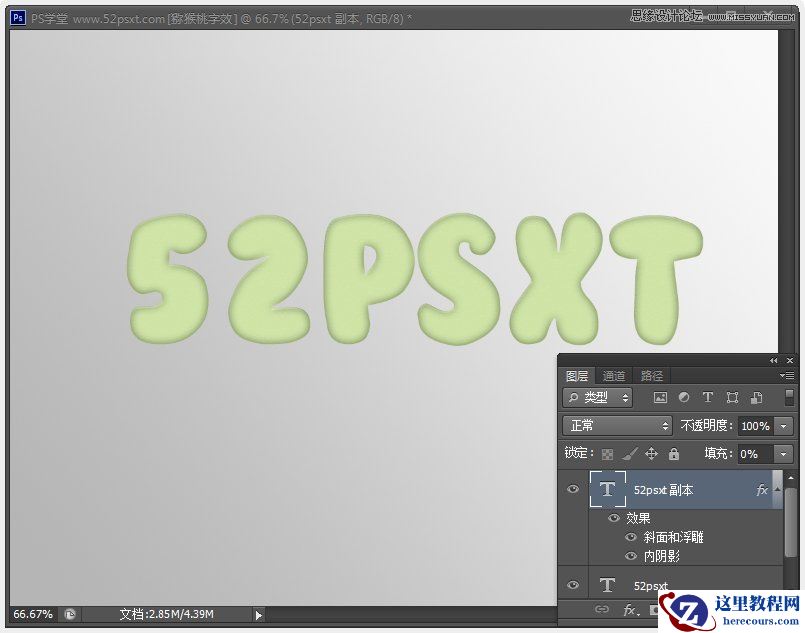Click layers list scroll up arrow
This screenshot has width=805, height=633.
pos(791,478)
